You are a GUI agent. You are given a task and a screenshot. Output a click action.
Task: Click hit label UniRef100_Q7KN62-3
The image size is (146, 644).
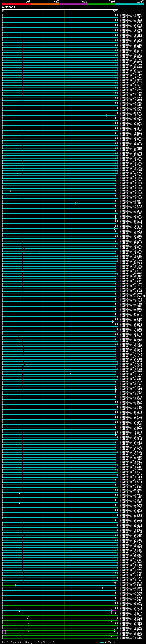[x=132, y=296]
